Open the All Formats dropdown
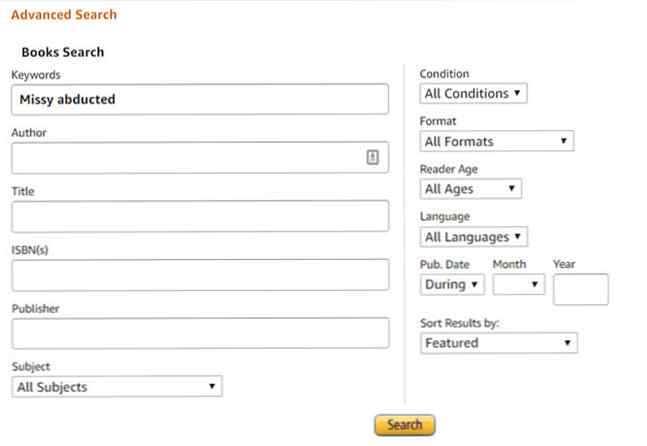647x446 pixels. point(496,141)
